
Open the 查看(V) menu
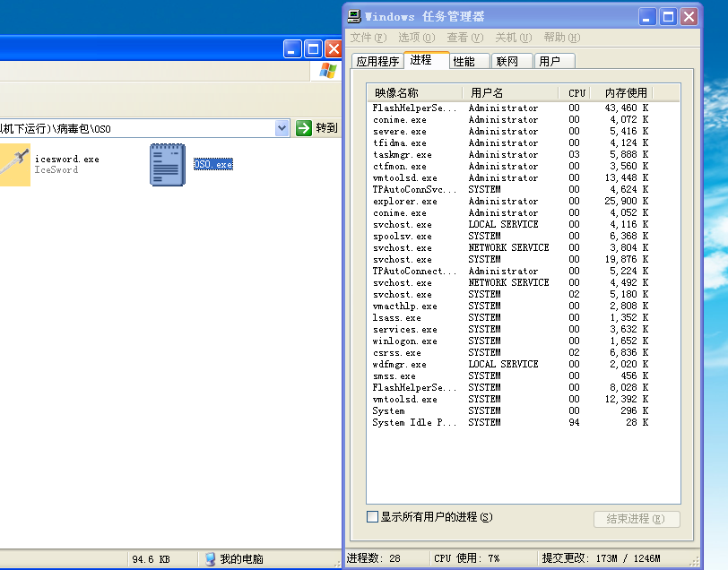click(x=464, y=38)
